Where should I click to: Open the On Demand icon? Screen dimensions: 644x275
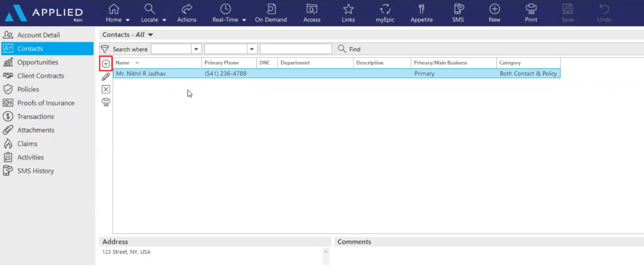point(271,9)
